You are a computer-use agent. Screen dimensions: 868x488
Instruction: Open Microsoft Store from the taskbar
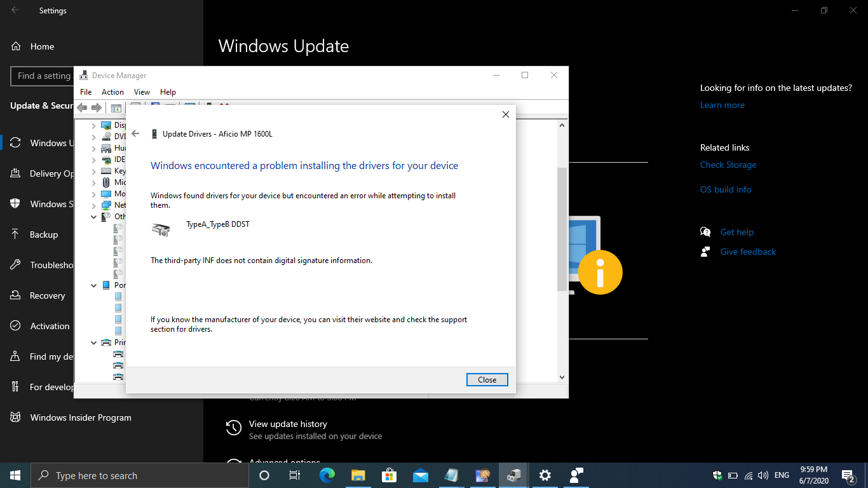(390, 475)
